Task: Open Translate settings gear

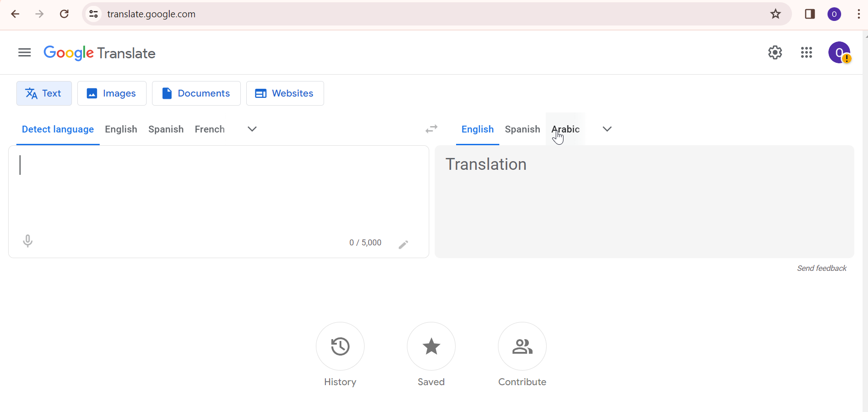Action: point(775,53)
